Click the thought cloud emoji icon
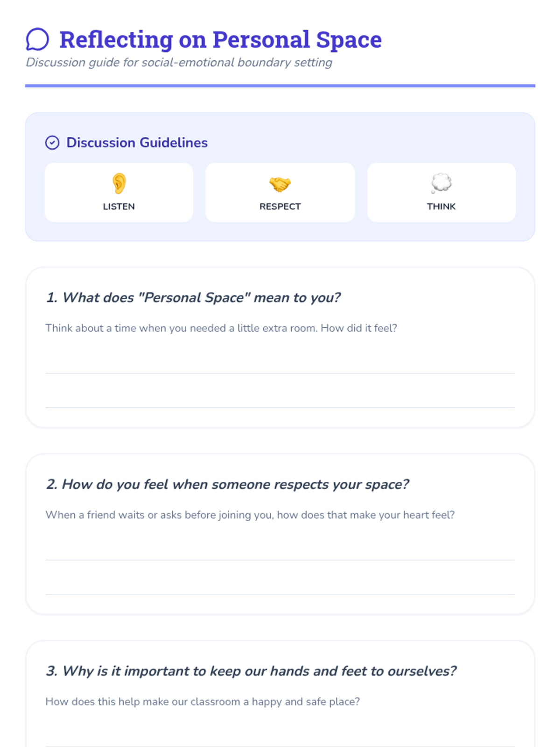The image size is (560, 747). [441, 183]
